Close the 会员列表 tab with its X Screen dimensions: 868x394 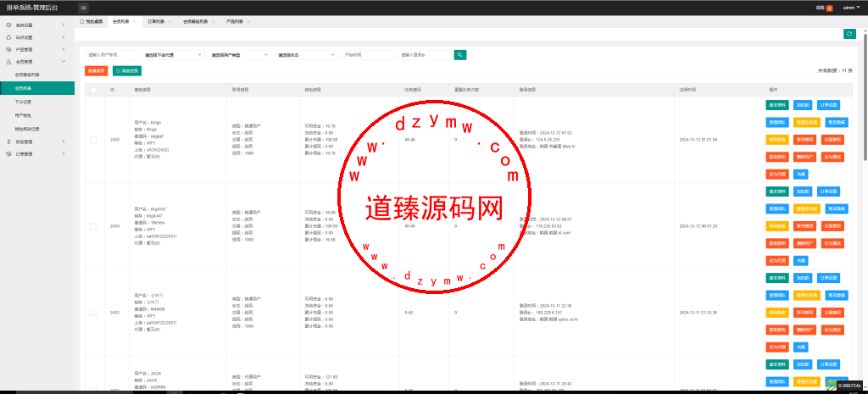tap(135, 21)
